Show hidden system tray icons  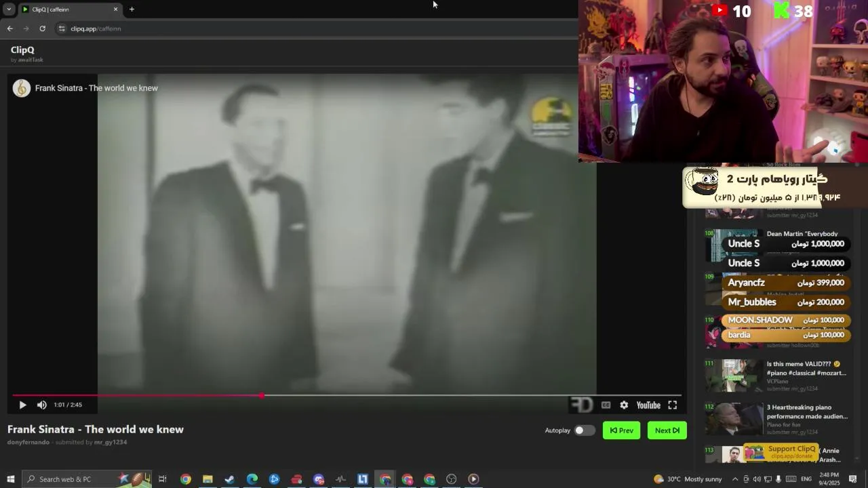(735, 479)
